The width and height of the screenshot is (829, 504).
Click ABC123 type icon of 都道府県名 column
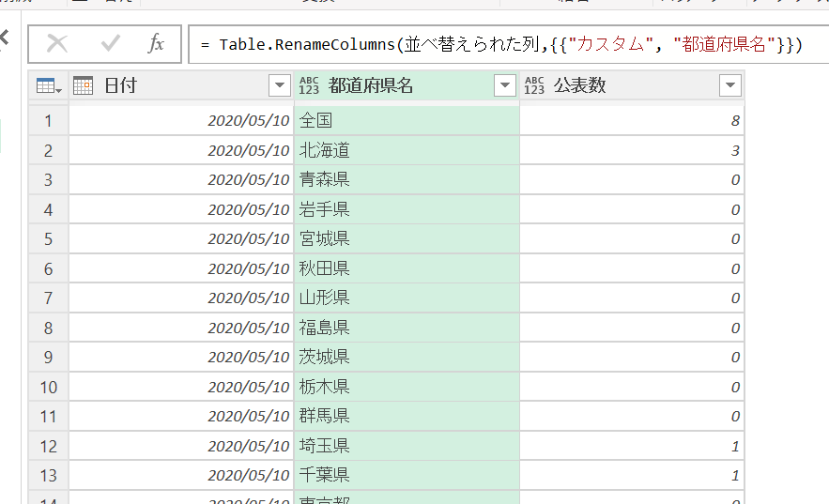coord(309,85)
